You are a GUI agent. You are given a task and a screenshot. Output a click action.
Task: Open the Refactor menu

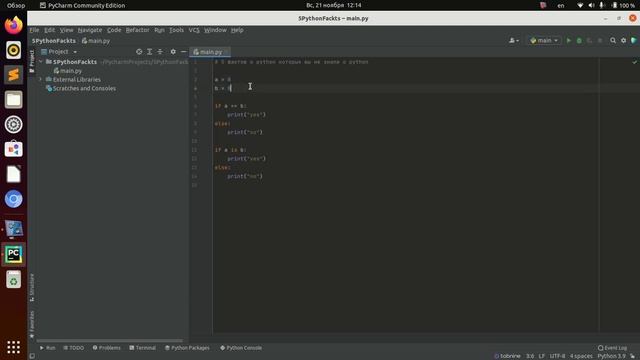137,30
